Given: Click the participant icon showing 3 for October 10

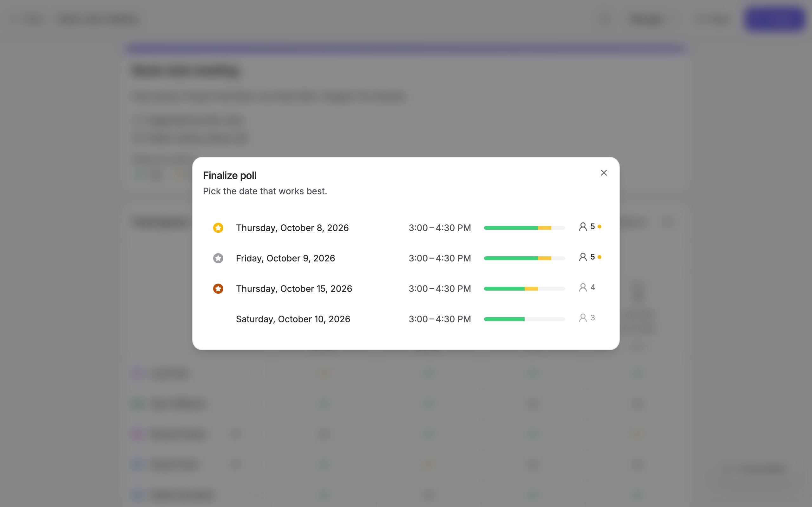Looking at the screenshot, I should tap(583, 318).
